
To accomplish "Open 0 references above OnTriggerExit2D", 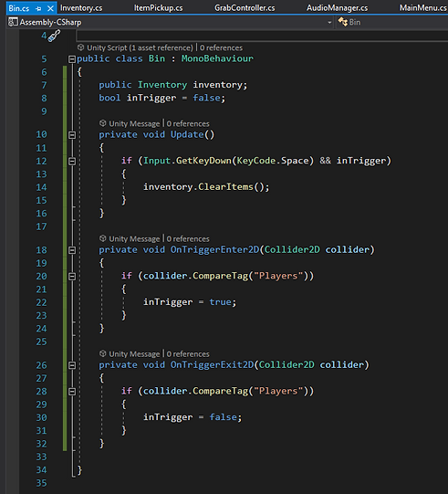I will coord(188,354).
